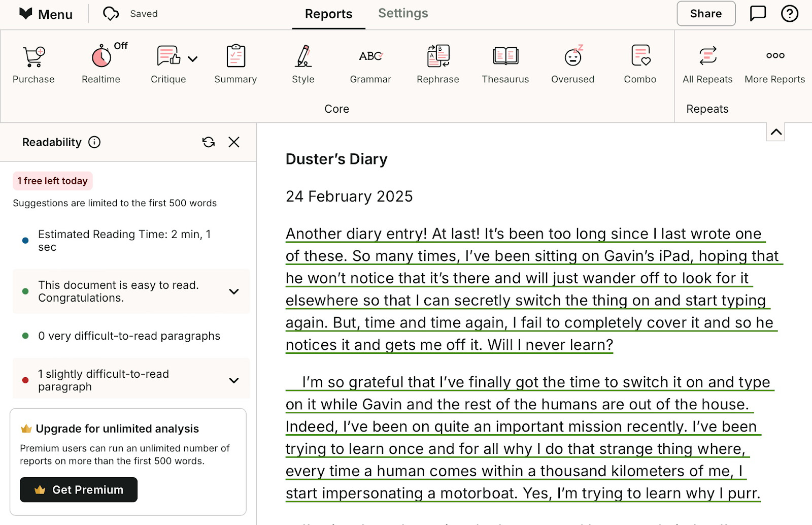Check for Overused words
The width and height of the screenshot is (812, 525).
click(572, 62)
